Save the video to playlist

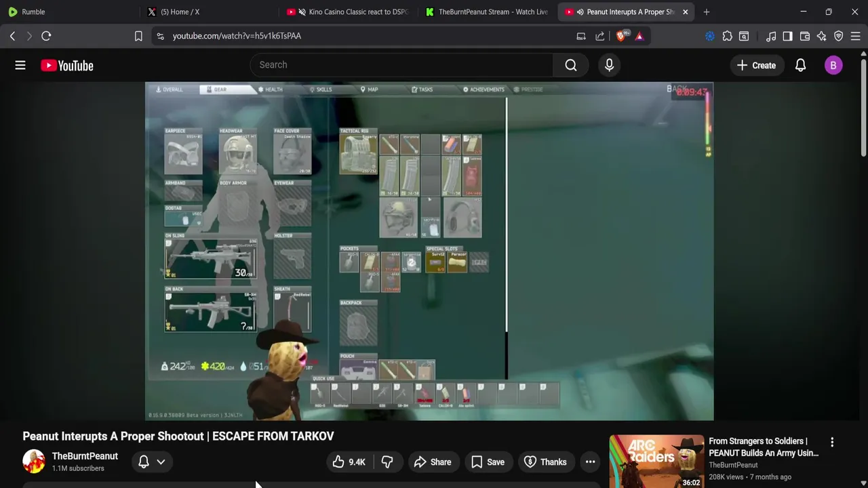pos(488,462)
